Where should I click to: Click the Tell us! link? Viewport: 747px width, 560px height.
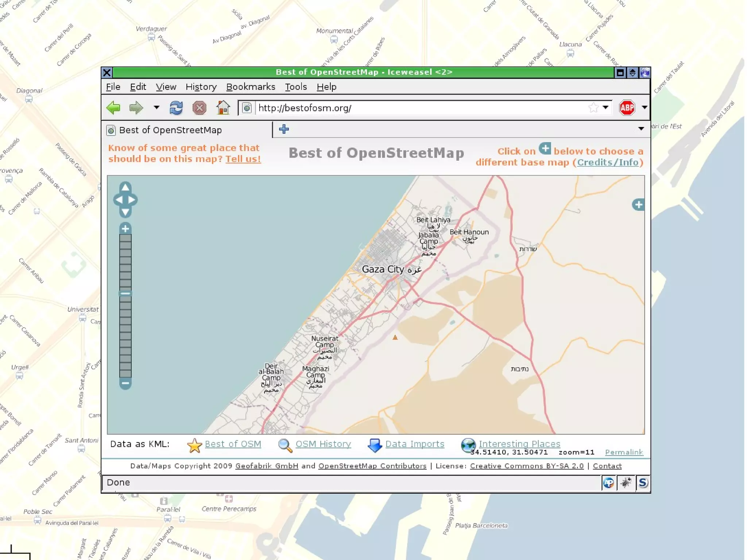[x=243, y=159]
